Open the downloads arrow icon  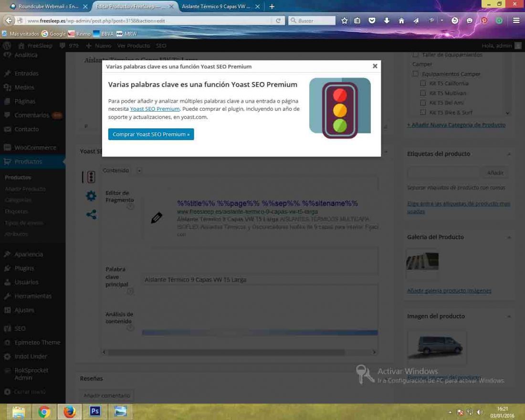click(x=387, y=21)
